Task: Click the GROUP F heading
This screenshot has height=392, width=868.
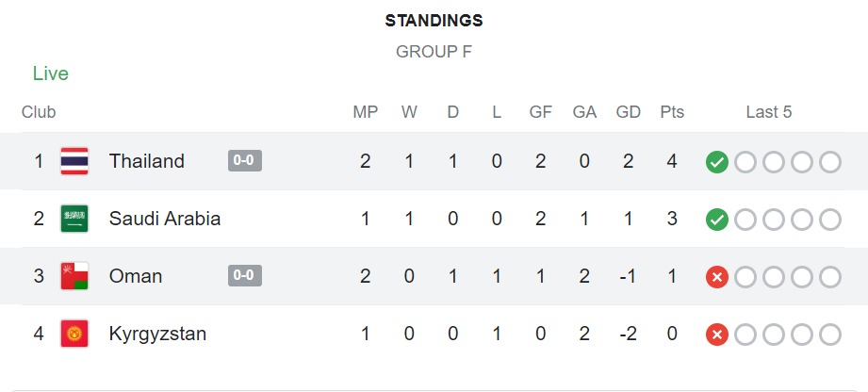Action: [434, 52]
